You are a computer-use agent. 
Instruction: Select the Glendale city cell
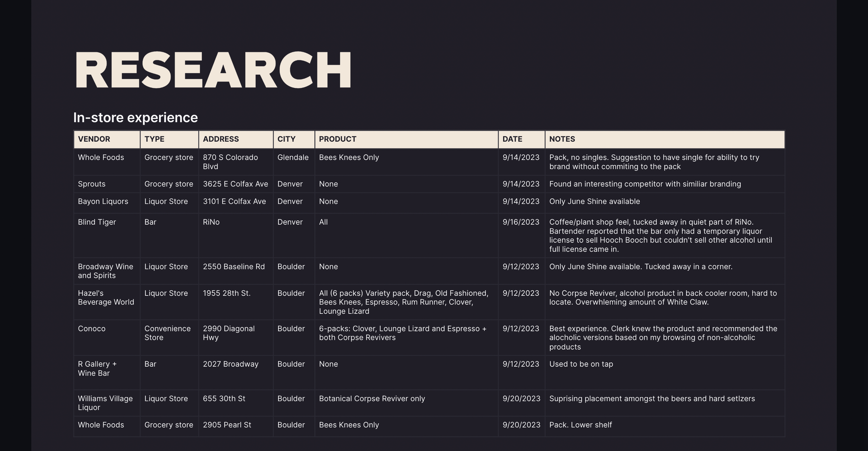pyautogui.click(x=294, y=162)
